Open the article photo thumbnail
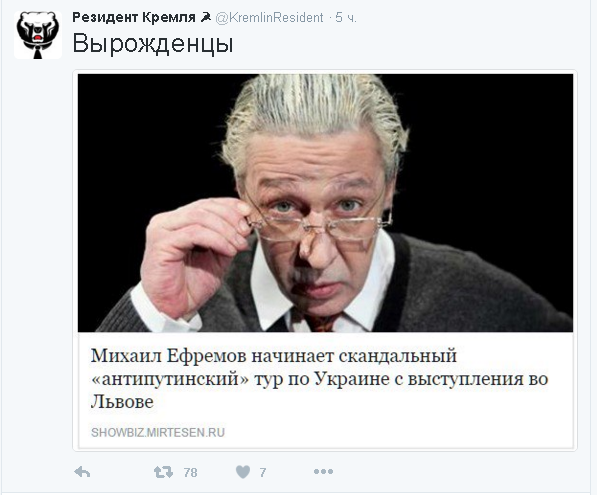Image resolution: width=597 pixels, height=495 pixels. click(325, 203)
